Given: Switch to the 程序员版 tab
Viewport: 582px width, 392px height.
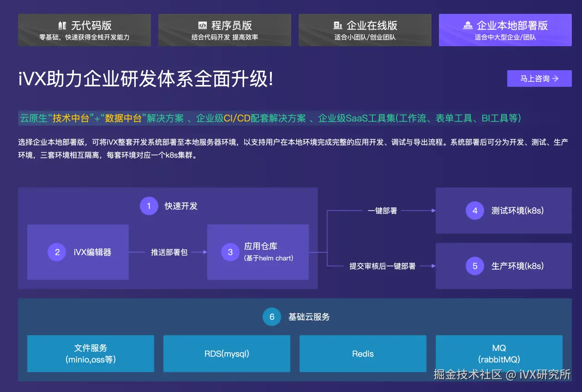Looking at the screenshot, I should click(x=225, y=30).
